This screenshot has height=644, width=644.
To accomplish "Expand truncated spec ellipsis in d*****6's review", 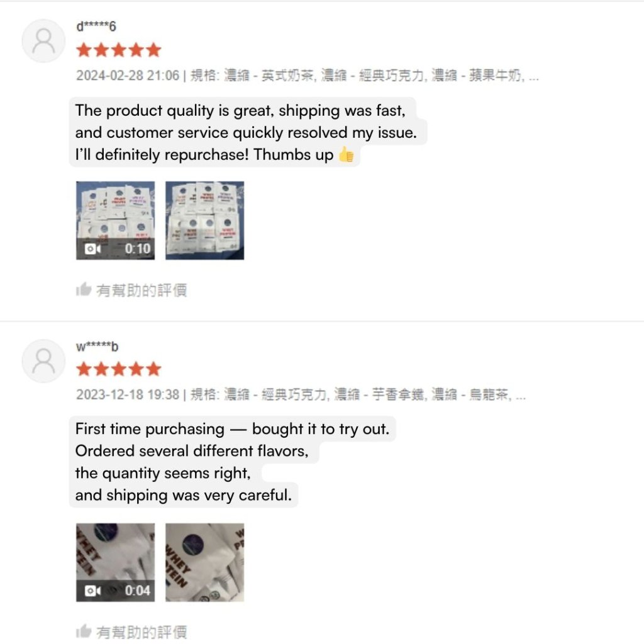I will click(534, 76).
